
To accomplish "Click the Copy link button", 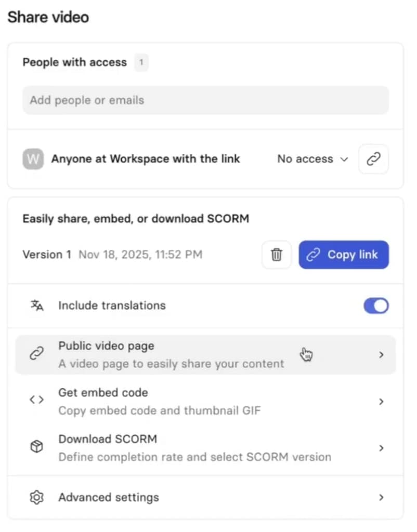I will pyautogui.click(x=344, y=255).
